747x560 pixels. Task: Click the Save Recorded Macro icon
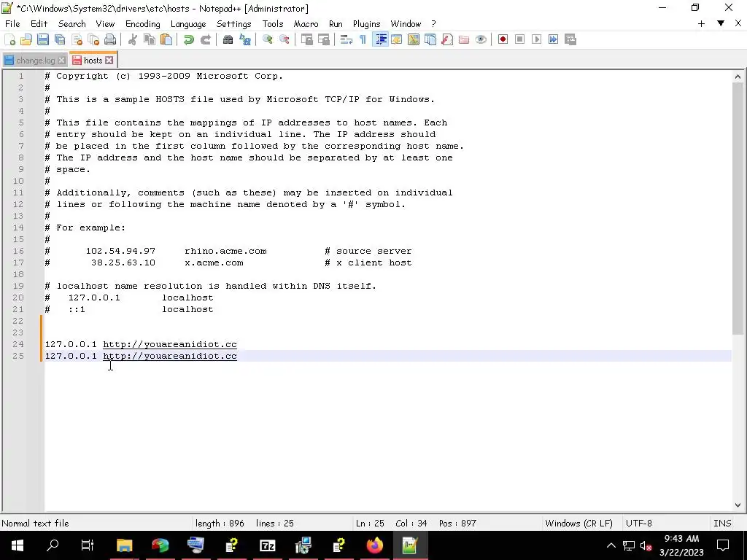[x=570, y=39]
